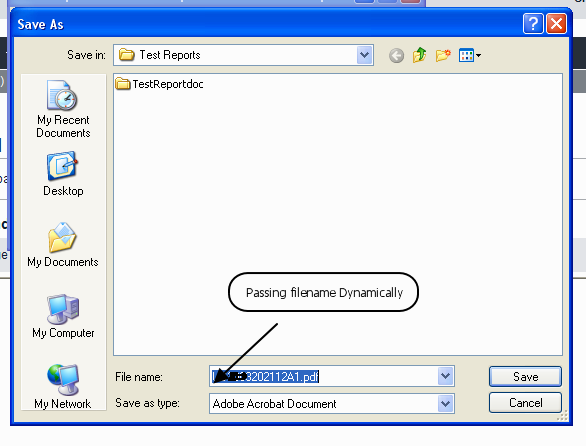Go to the Desktop shortcut
Image resolution: width=586 pixels, height=446 pixels.
click(63, 174)
